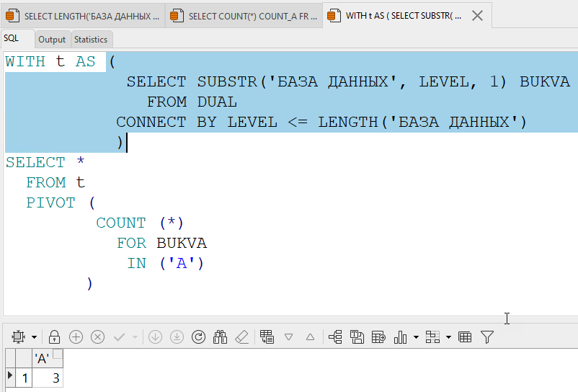Click the refresh results icon
Viewport: 578px width, 392px height.
tap(199, 337)
